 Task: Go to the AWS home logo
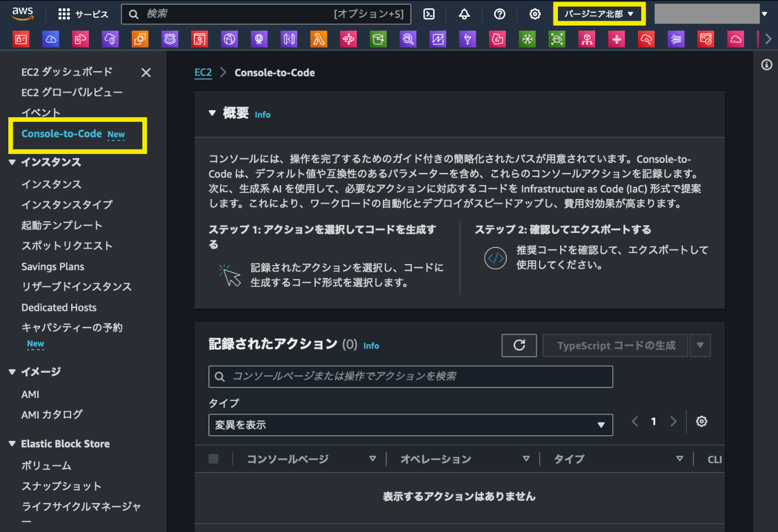tap(23, 13)
